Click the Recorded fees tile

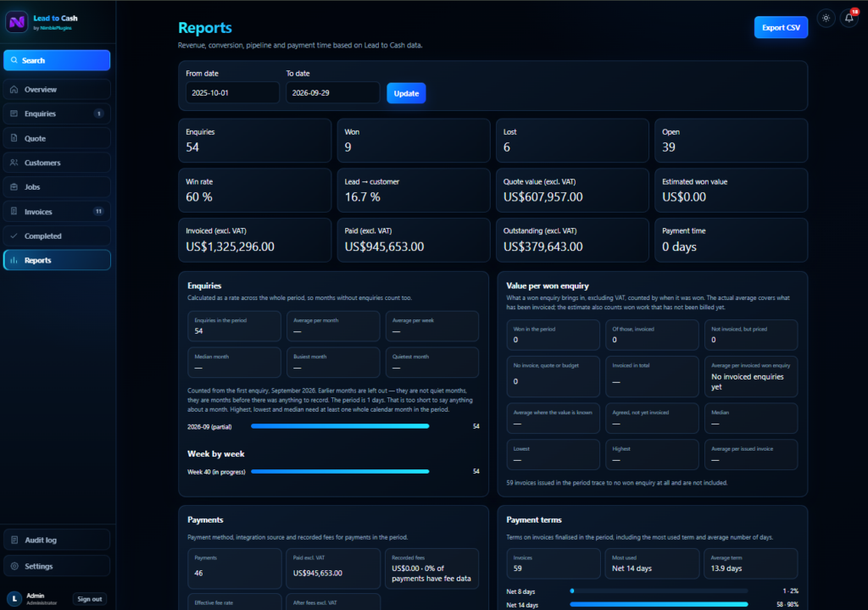pyautogui.click(x=431, y=568)
